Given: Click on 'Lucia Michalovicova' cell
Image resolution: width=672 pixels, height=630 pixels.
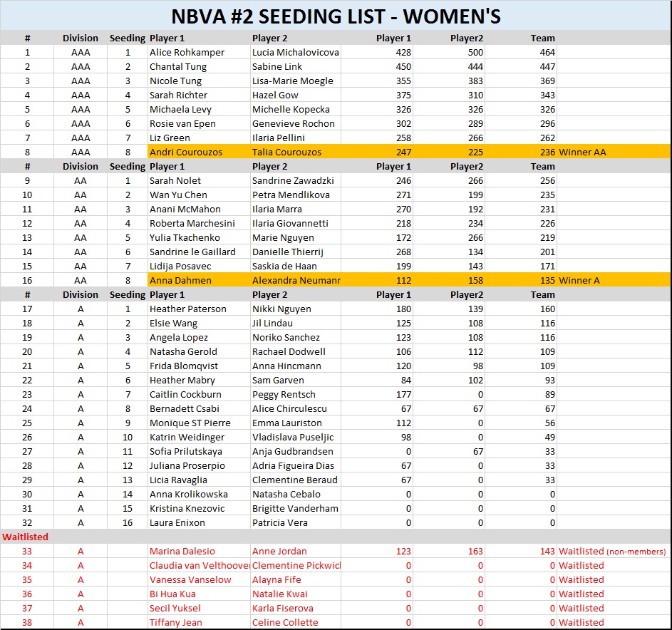Looking at the screenshot, I should 296,52.
